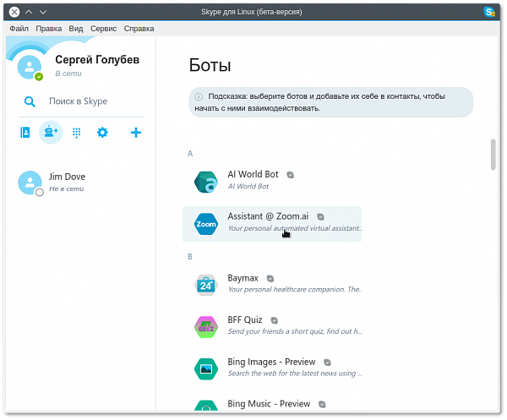The height and width of the screenshot is (420, 507).
Task: Click the AI World Bot avatar
Action: click(206, 182)
